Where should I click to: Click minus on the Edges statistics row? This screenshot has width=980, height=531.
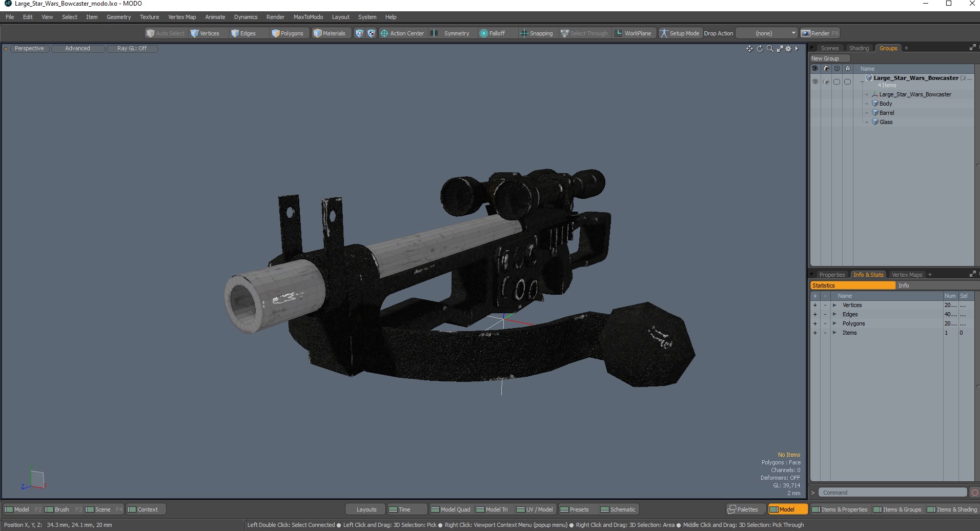click(825, 314)
